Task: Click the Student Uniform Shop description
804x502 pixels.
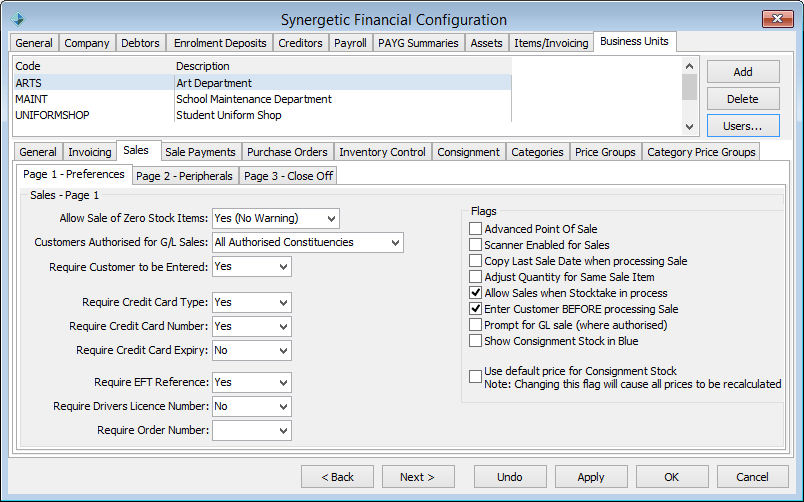Action: (x=229, y=115)
